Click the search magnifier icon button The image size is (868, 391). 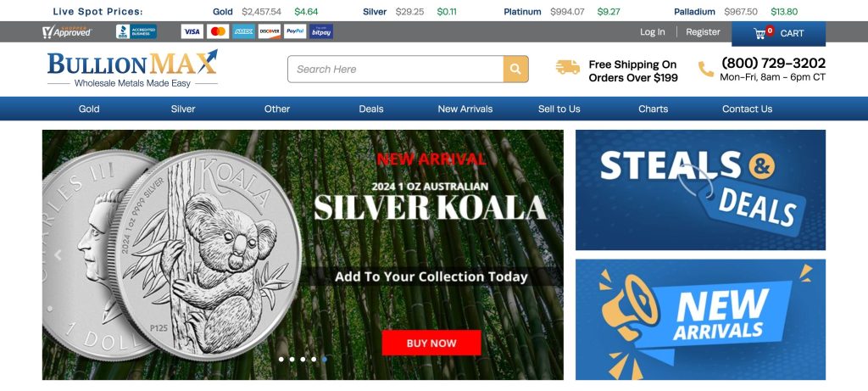coord(515,70)
